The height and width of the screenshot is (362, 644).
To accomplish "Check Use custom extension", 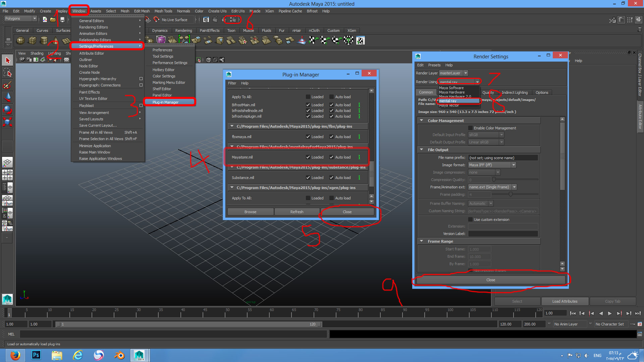I will 471,220.
